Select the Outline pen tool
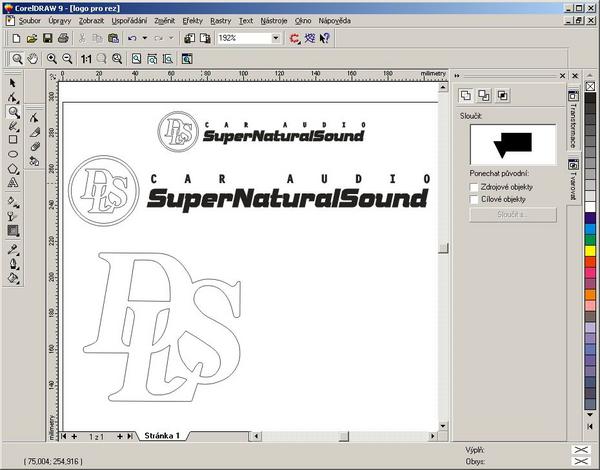The height and width of the screenshot is (470, 600). coord(13,264)
